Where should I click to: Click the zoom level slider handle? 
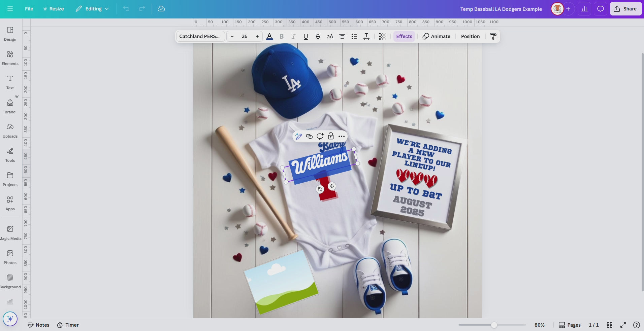[x=494, y=325]
